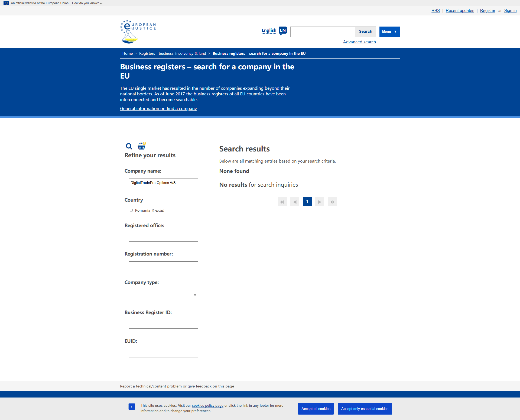Image resolution: width=520 pixels, height=420 pixels.
Task: Open the Company type dropdown
Action: click(163, 295)
